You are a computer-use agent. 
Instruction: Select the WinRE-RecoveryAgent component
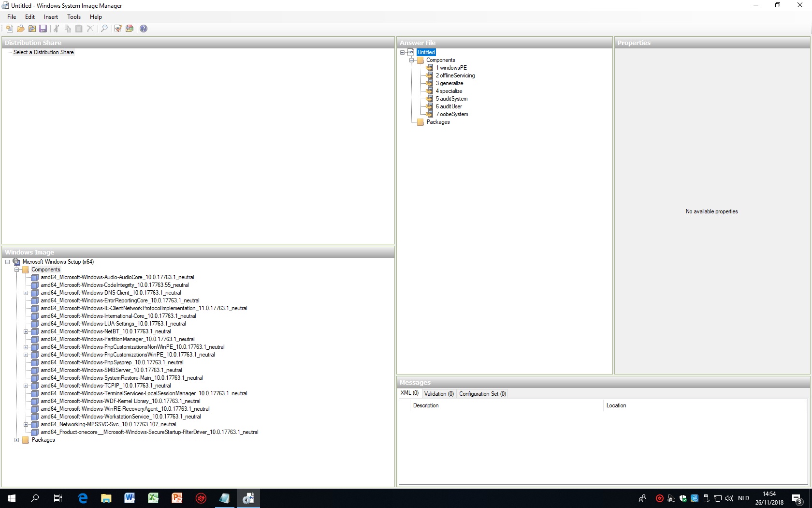(125, 409)
